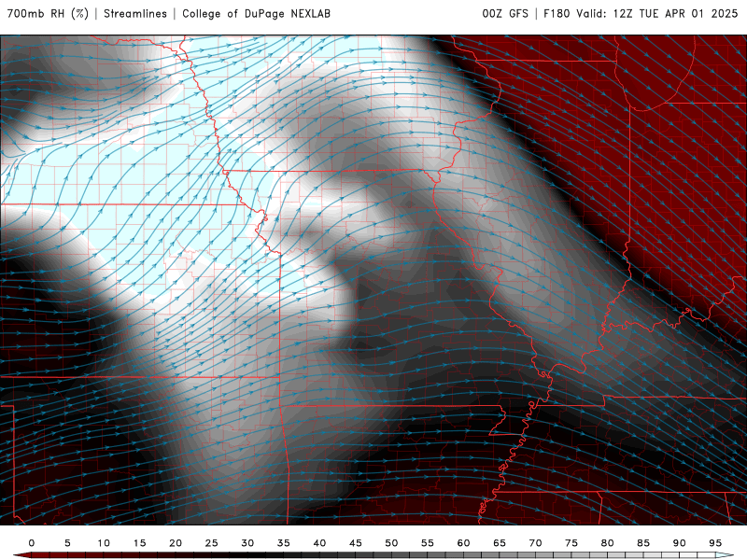The height and width of the screenshot is (560, 747).
Task: Click the dark red colorbar segment between 0 and 5
Action: pos(49,555)
